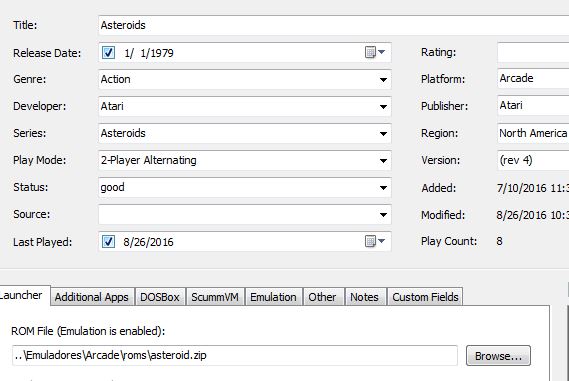The width and height of the screenshot is (569, 381).
Task: Open the Custom Fields tab
Action: (x=425, y=297)
